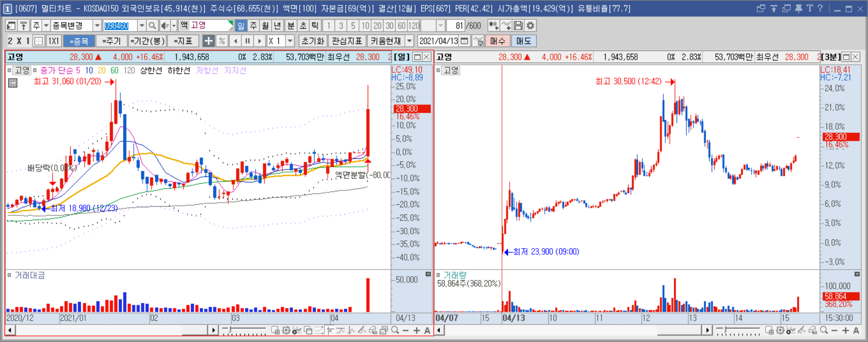This screenshot has height=342, width=868.
Task: Select the 10 minute interval
Action: point(365,26)
